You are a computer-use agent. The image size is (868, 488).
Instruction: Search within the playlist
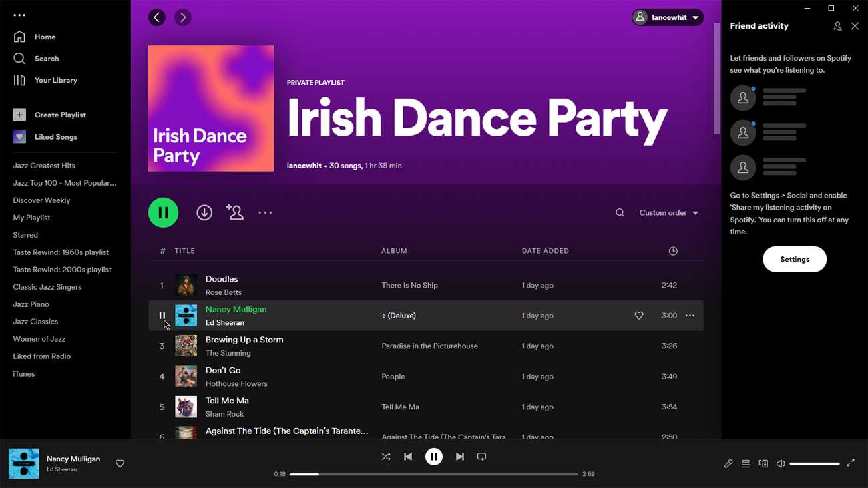coord(620,213)
